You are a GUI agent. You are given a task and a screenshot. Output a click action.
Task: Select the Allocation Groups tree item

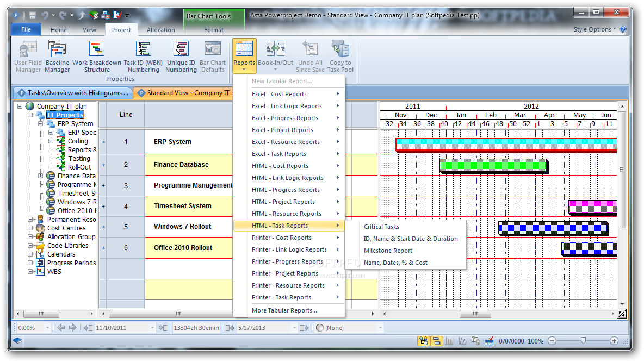(x=71, y=237)
